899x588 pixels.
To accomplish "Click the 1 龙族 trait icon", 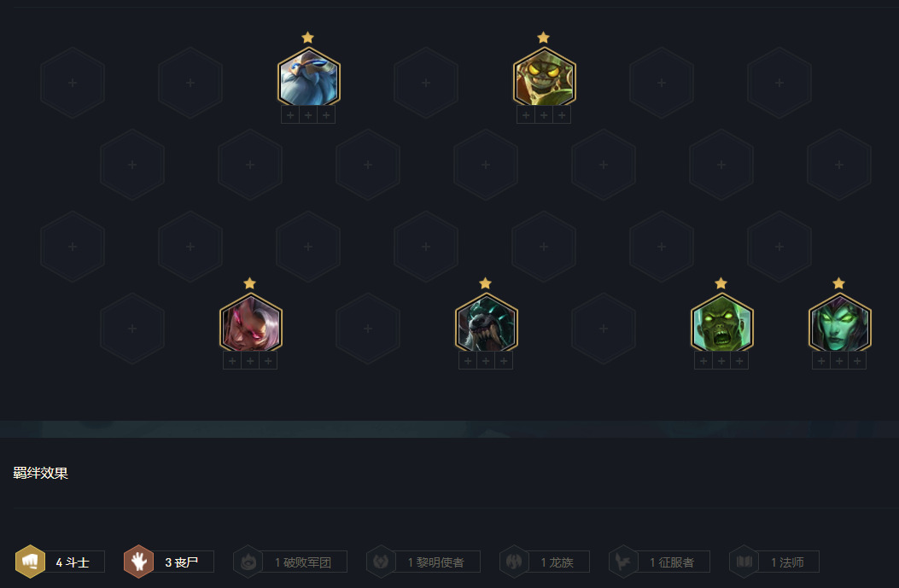I will (x=514, y=562).
